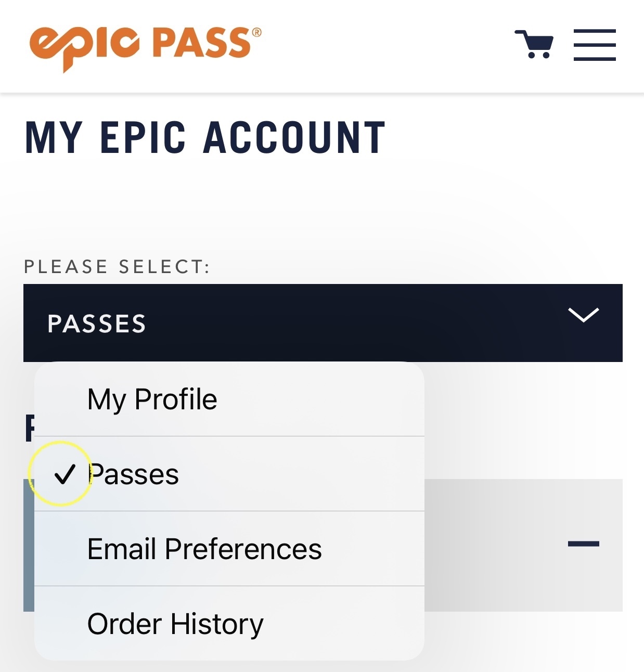Click the registered trademark symbol on the logo
Image resolution: width=644 pixels, height=672 pixels.
[256, 33]
